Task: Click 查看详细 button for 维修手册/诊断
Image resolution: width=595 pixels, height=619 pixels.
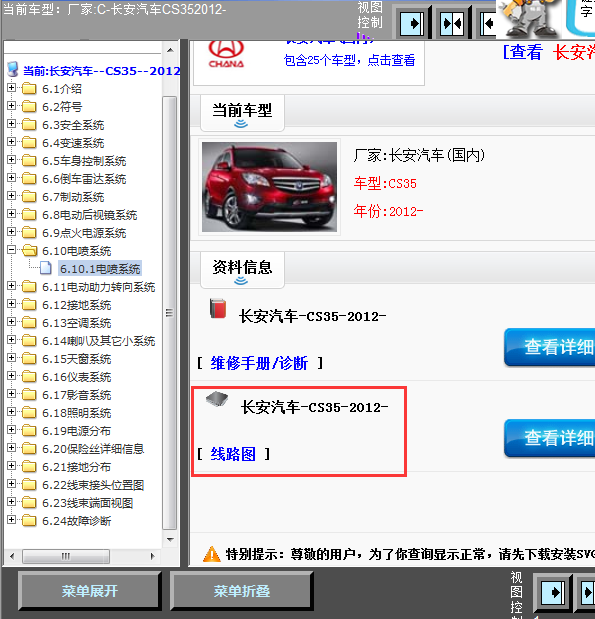Action: [550, 347]
